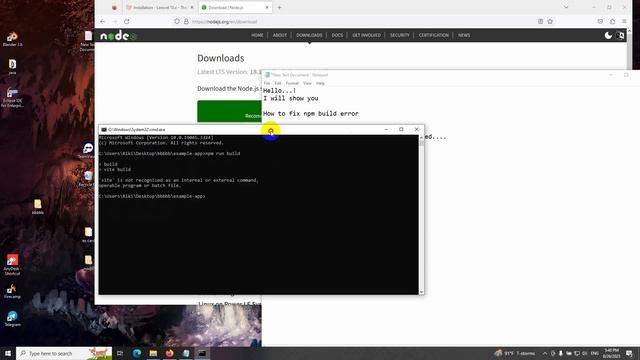Open Notepad Help menu
640x360 pixels.
tap(320, 83)
